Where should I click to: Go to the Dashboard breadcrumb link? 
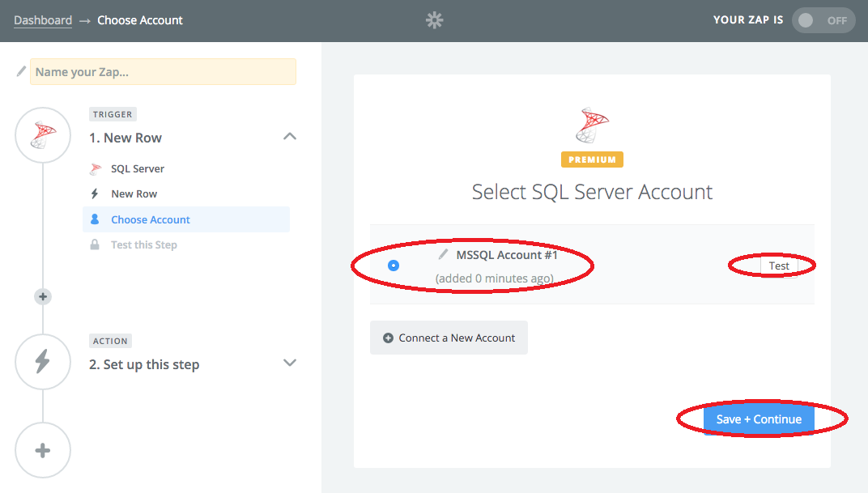43,20
